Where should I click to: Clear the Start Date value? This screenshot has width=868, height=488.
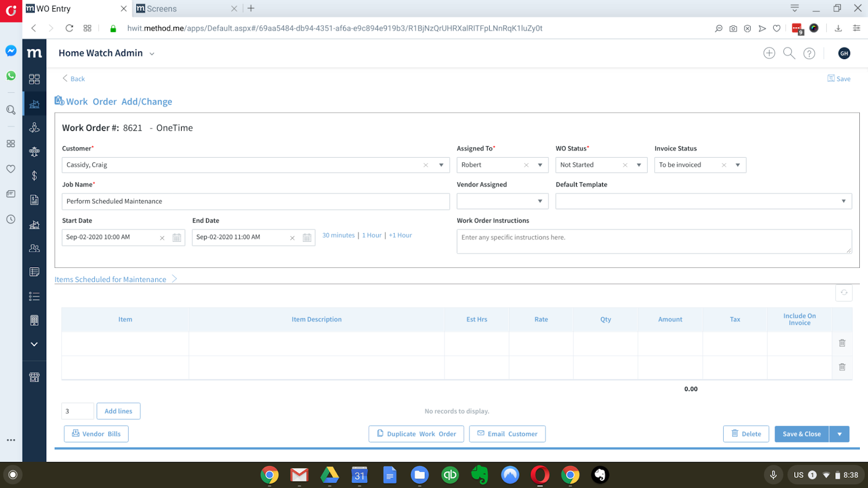(162, 238)
